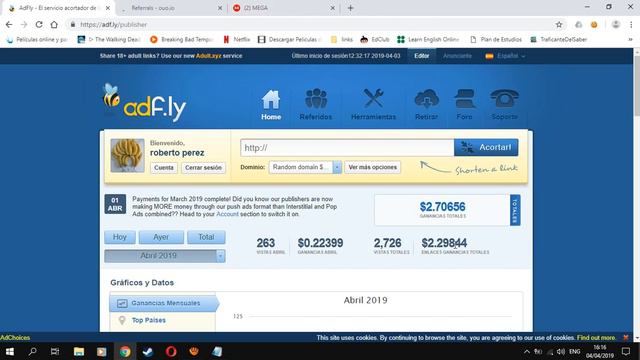Switch to the MEGA browser tab
The image size is (640, 360).
(x=284, y=8)
